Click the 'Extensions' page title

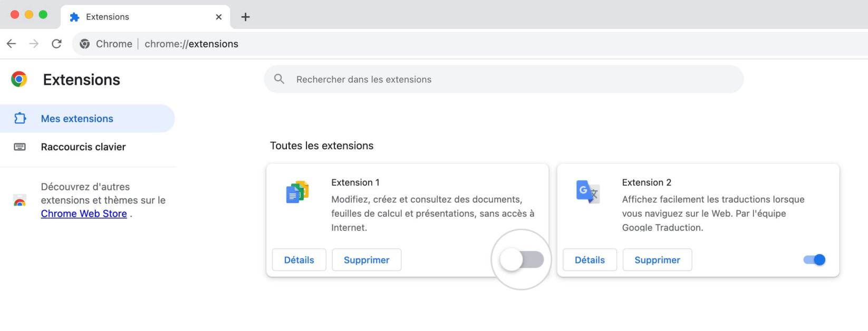tap(82, 80)
